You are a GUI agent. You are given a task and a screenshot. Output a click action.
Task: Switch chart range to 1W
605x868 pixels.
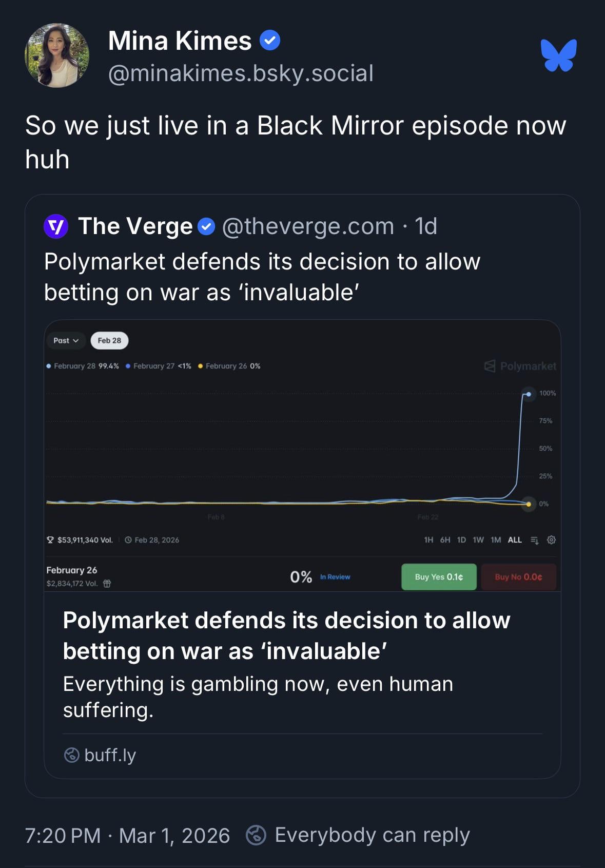click(x=478, y=540)
